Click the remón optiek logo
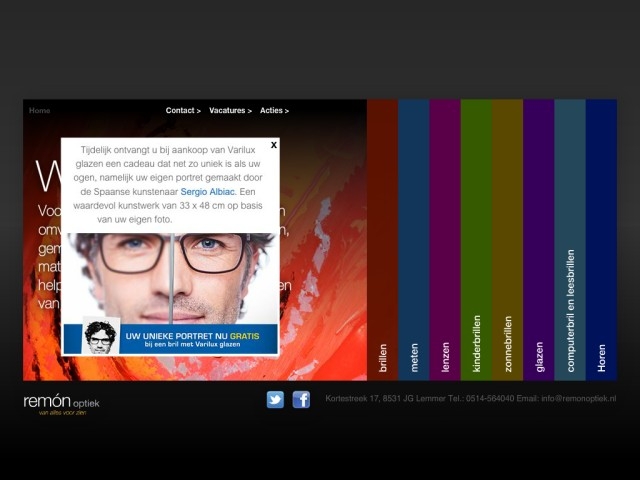The width and height of the screenshot is (640, 480). (61, 403)
